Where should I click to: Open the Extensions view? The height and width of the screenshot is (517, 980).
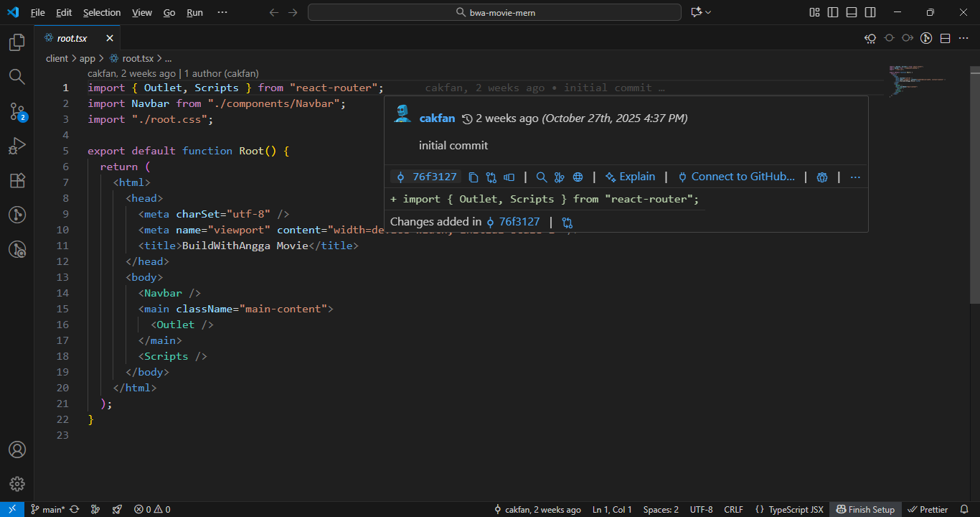[x=17, y=180]
